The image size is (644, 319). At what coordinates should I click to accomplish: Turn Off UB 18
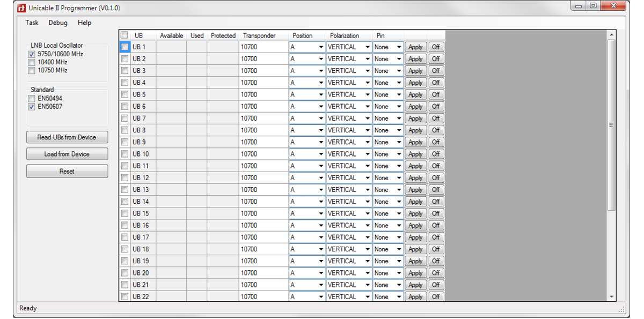point(436,249)
